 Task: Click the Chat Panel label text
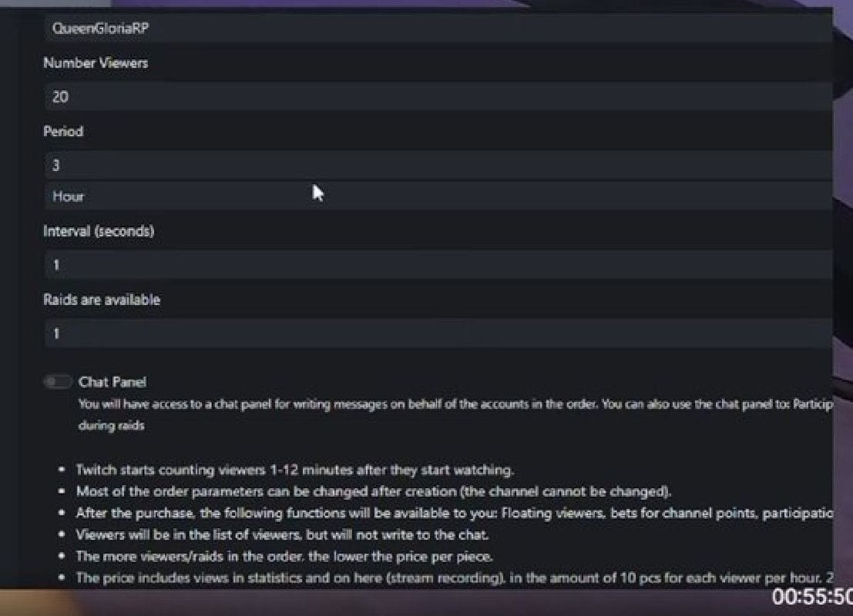click(113, 382)
